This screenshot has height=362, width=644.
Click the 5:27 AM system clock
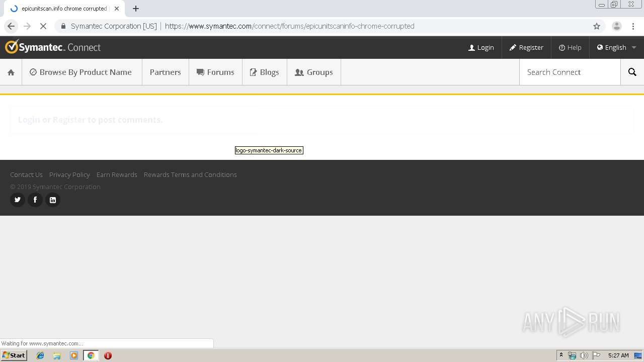(x=618, y=355)
